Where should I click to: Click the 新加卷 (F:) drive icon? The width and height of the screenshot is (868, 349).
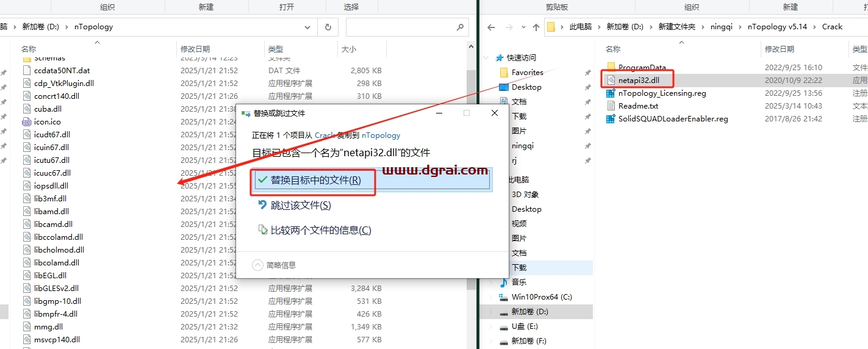(504, 341)
